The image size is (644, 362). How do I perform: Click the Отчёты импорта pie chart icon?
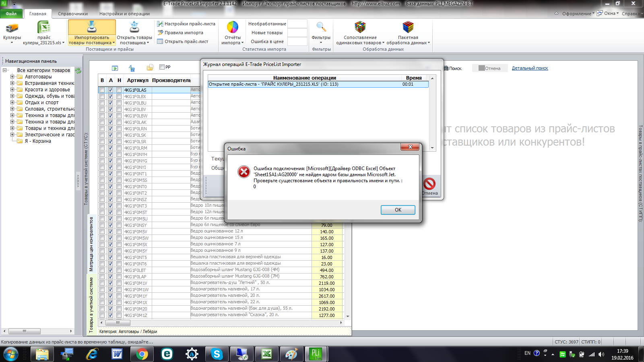point(233,27)
